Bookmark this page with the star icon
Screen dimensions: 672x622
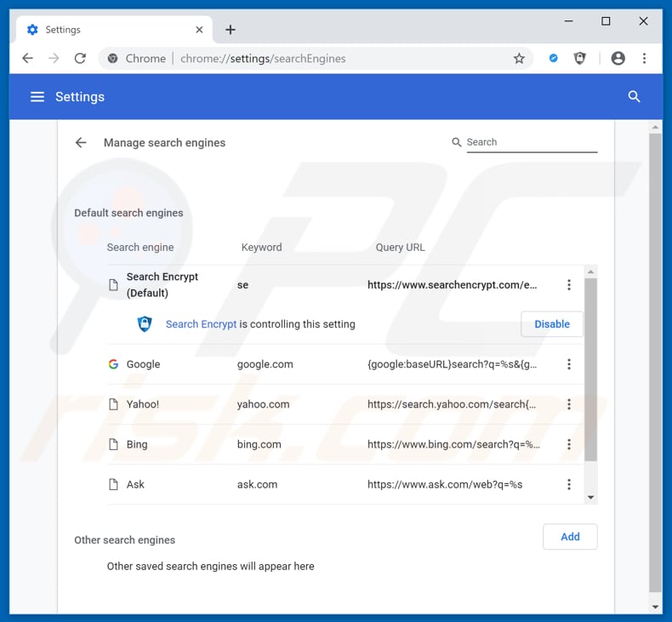tap(519, 59)
